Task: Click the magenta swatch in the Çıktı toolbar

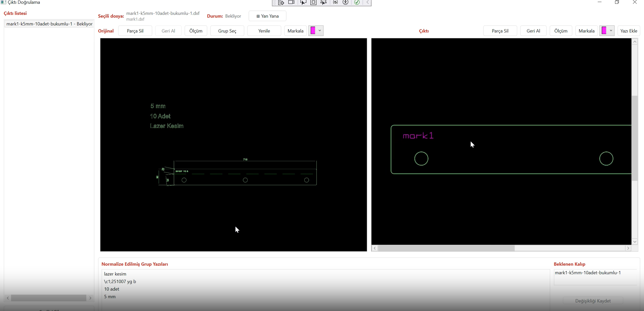Action: tap(604, 31)
